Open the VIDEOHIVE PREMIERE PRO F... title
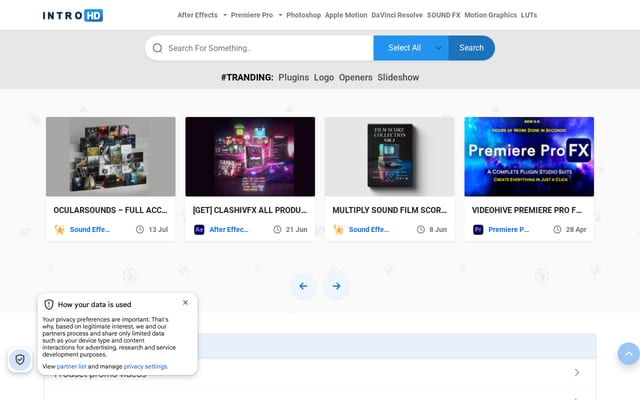 (x=527, y=210)
